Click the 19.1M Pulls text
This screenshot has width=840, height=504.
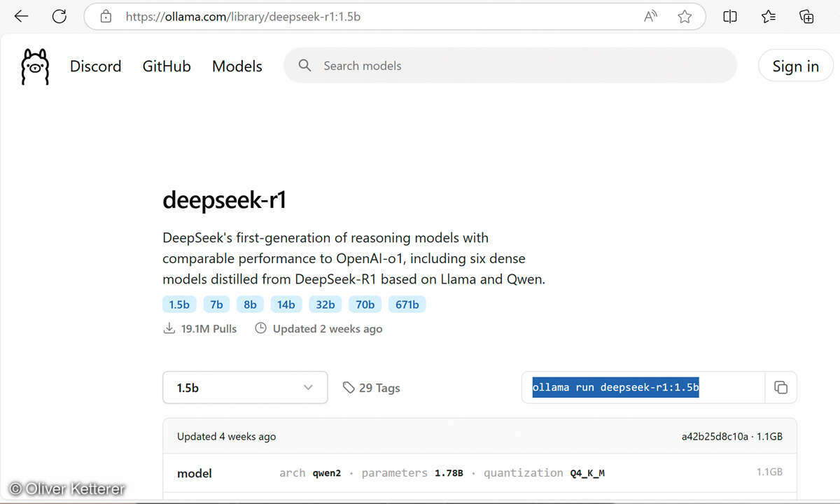click(x=209, y=328)
